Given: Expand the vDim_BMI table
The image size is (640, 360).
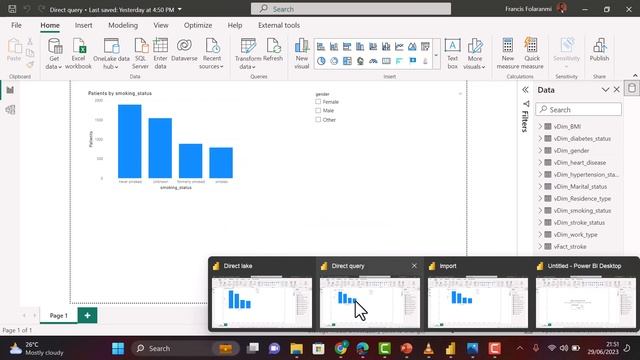Looking at the screenshot, I should click(540, 127).
